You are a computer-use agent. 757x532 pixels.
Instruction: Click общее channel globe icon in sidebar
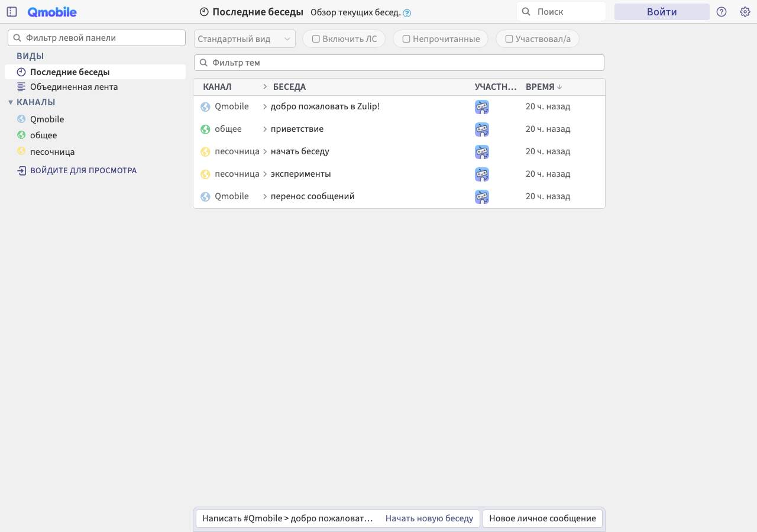[21, 135]
